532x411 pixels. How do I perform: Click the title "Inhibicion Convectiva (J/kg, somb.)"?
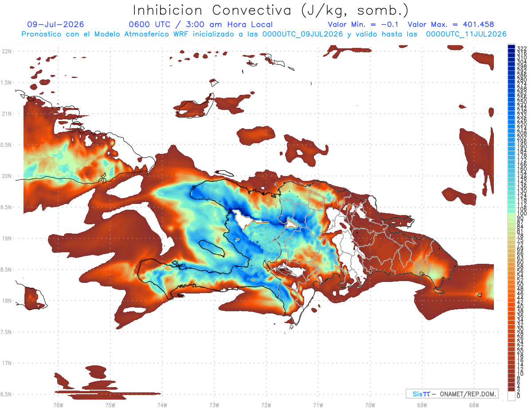click(x=270, y=10)
